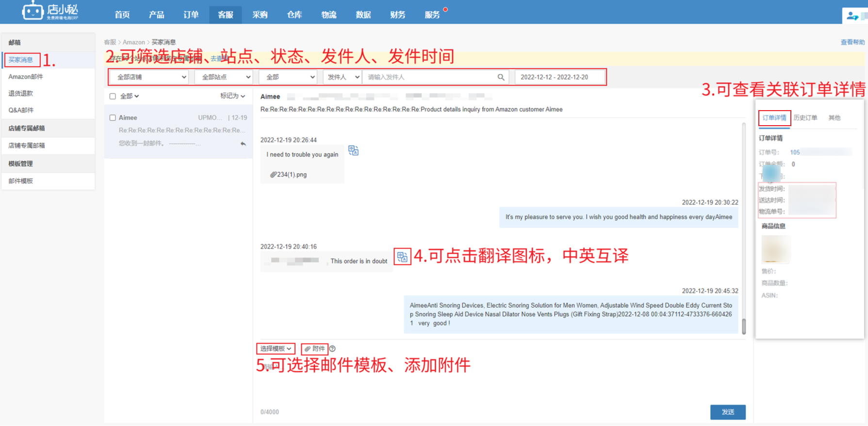Click the 'very good' reply bubble from 20:45:32
Screen dimensions: 868x426
[x=571, y=314]
